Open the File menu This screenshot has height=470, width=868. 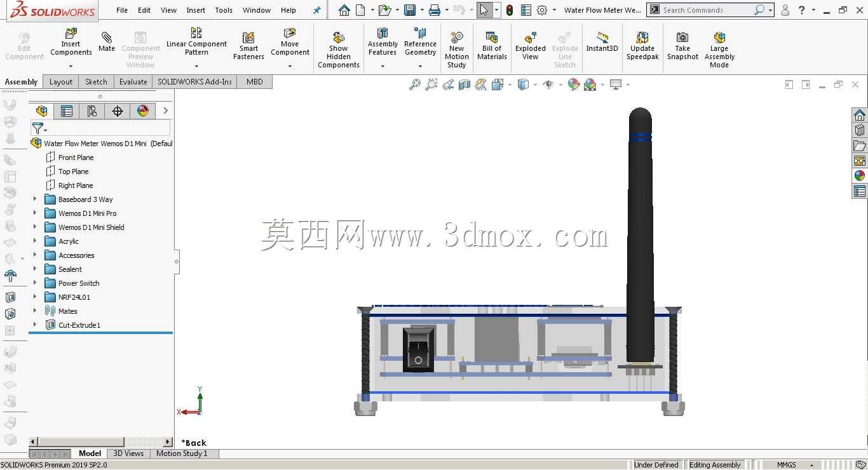[122, 10]
